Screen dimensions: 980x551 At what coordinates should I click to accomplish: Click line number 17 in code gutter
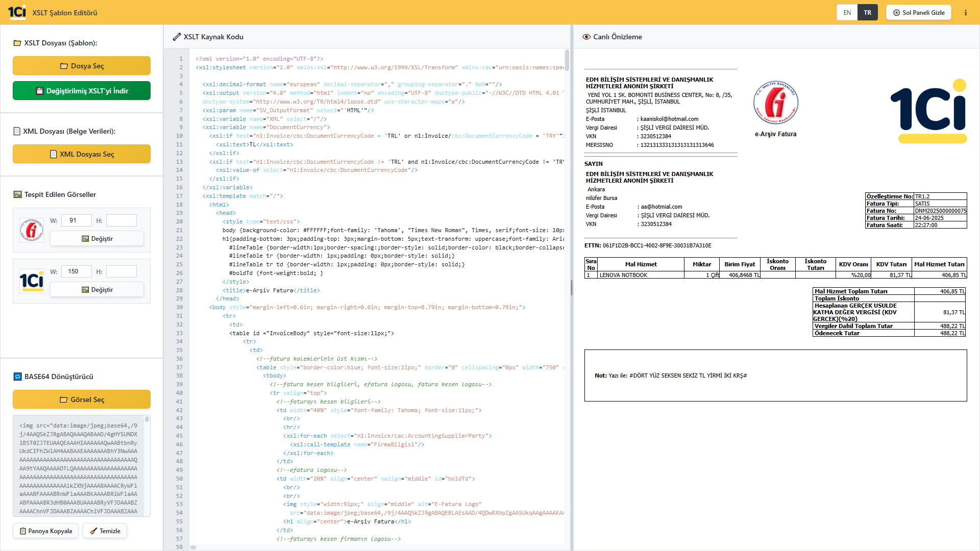(x=179, y=196)
